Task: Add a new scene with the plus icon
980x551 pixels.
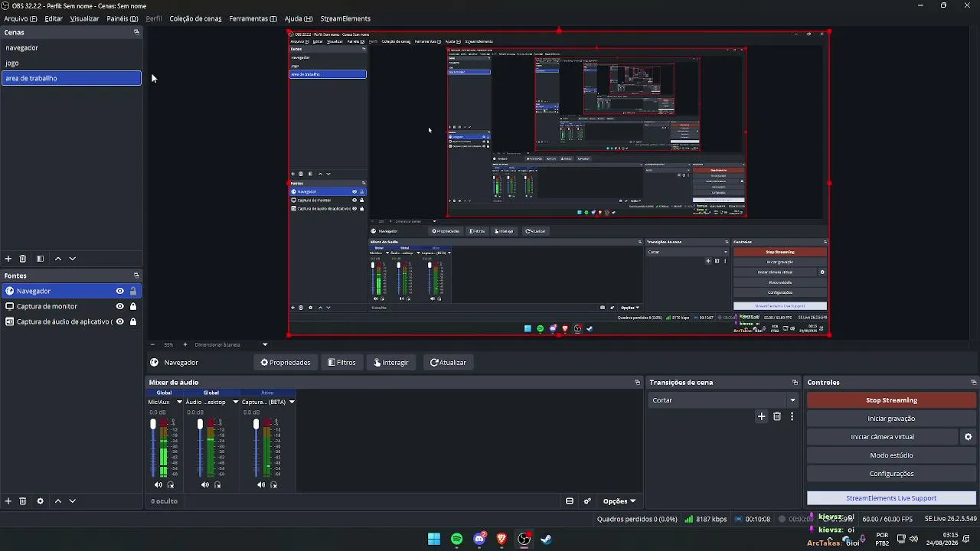Action: tap(8, 259)
